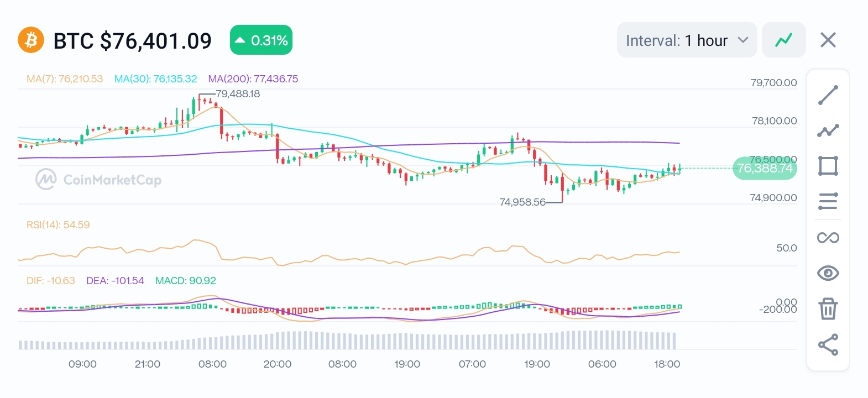Image resolution: width=868 pixels, height=398 pixels.
Task: Click the 76,388.74 current price tag
Action: click(x=765, y=168)
